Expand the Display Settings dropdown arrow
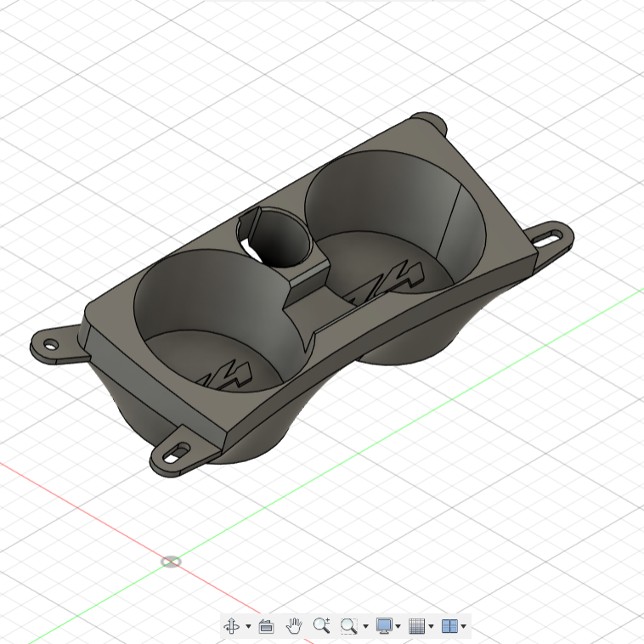This screenshot has width=644, height=644. point(398,626)
